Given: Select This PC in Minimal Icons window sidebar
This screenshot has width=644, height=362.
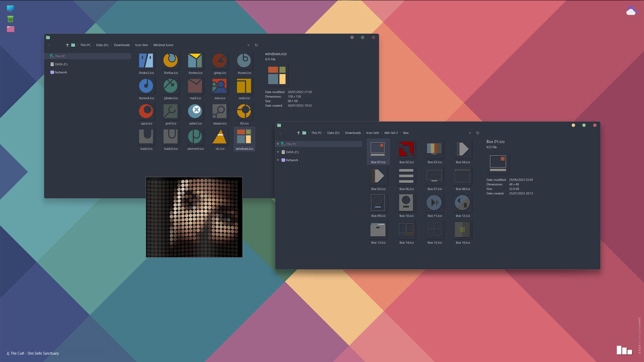Looking at the screenshot, I should pos(88,56).
